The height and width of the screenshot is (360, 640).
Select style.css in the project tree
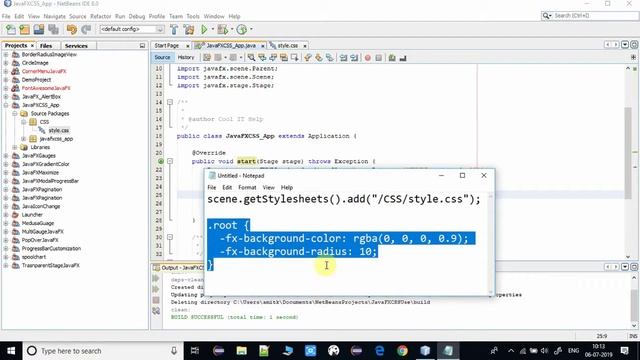click(x=59, y=130)
